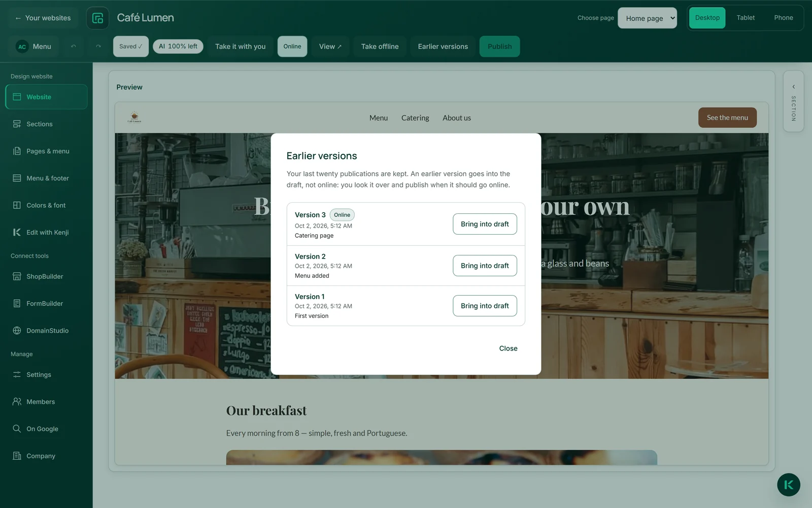Screen dimensions: 812x508
Task: Open FormBuilder tool
Action: pos(46,303)
